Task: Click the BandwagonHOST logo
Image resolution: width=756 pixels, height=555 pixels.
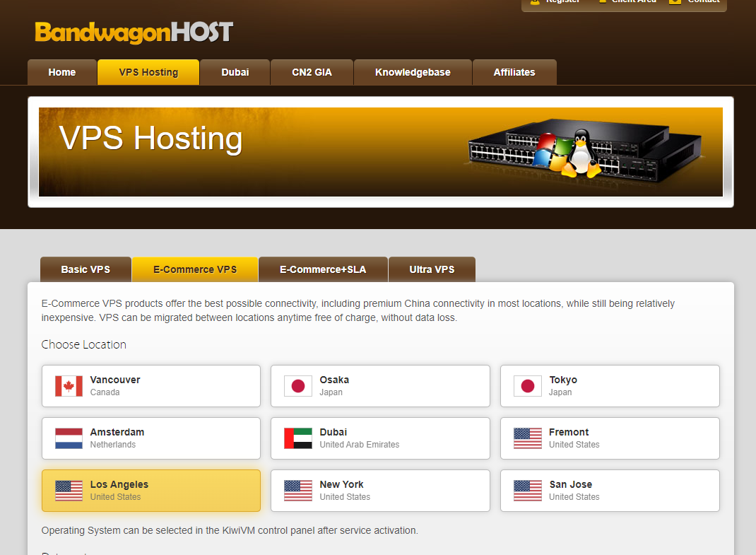Action: coord(134,33)
